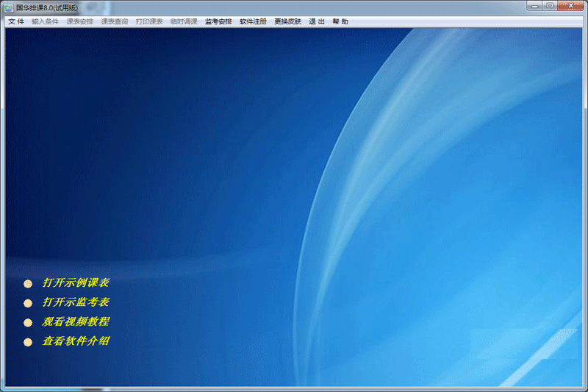
Task: Choose the 打印课表 menu item
Action: point(148,21)
